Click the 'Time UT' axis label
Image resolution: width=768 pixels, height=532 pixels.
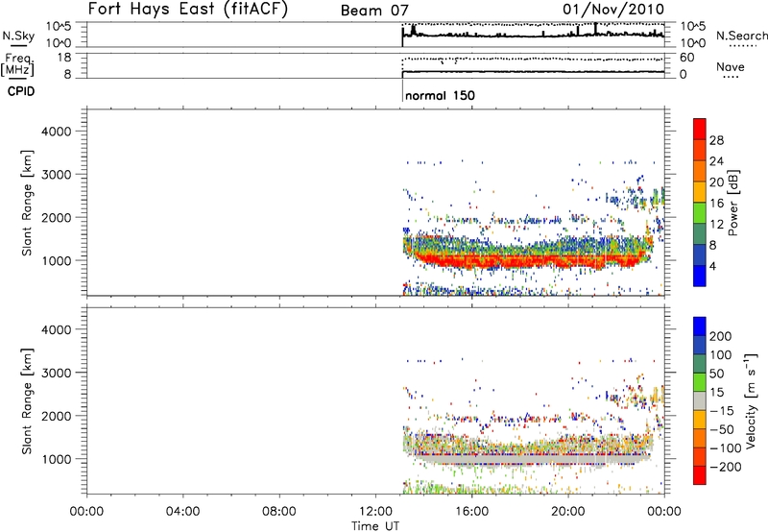374,524
